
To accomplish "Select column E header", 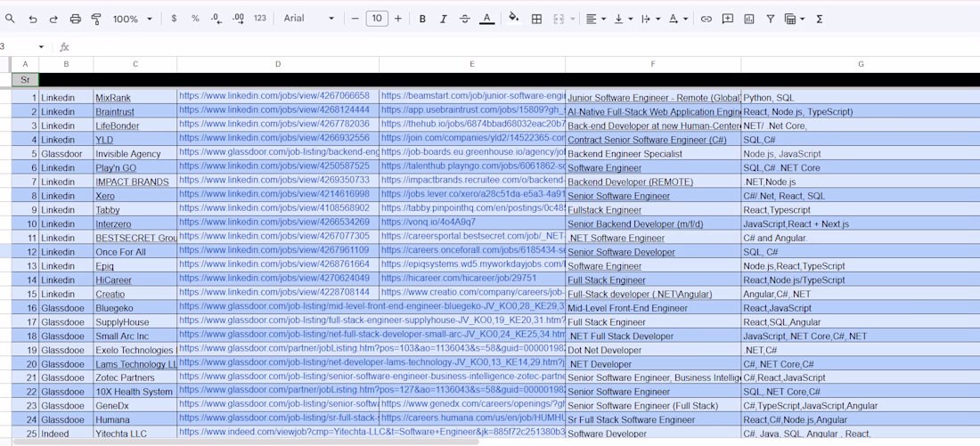I will (472, 64).
